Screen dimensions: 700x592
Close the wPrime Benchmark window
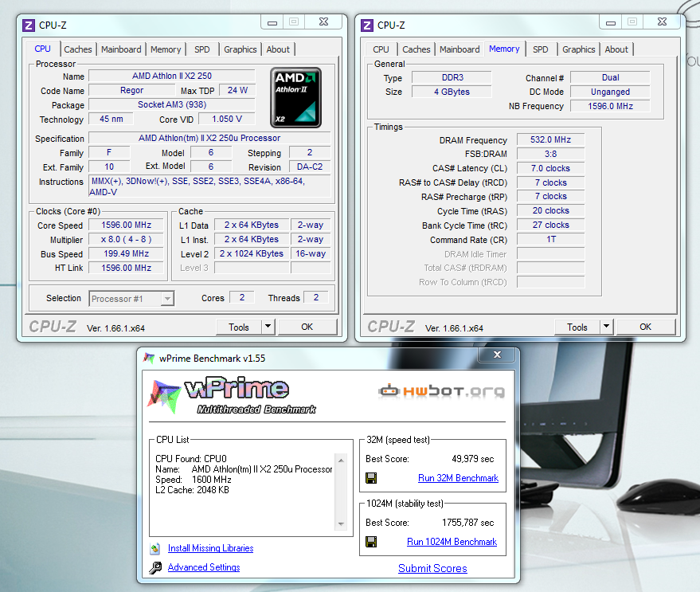(497, 355)
